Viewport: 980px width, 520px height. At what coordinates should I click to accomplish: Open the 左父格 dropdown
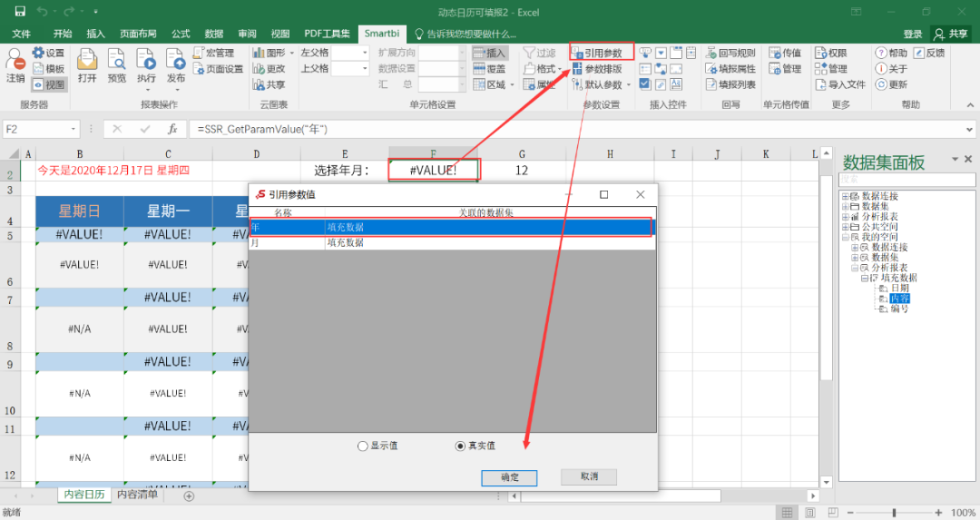tap(365, 53)
